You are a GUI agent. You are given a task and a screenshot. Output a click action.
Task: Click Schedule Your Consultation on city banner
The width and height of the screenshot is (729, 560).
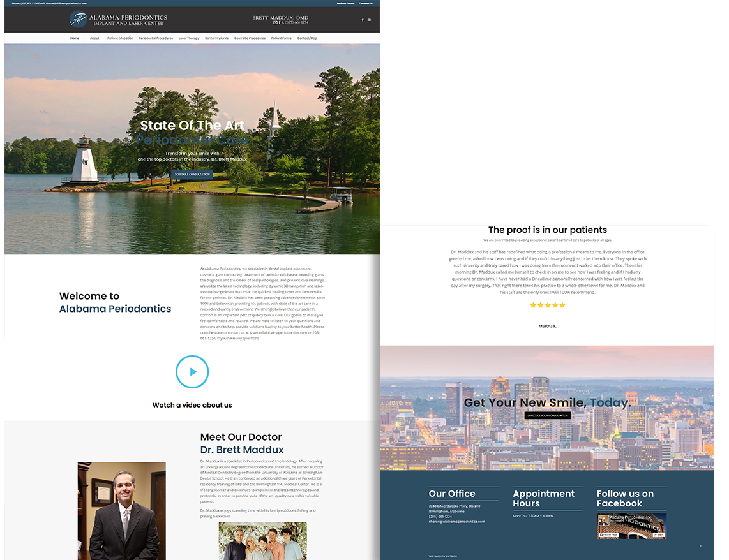[548, 415]
